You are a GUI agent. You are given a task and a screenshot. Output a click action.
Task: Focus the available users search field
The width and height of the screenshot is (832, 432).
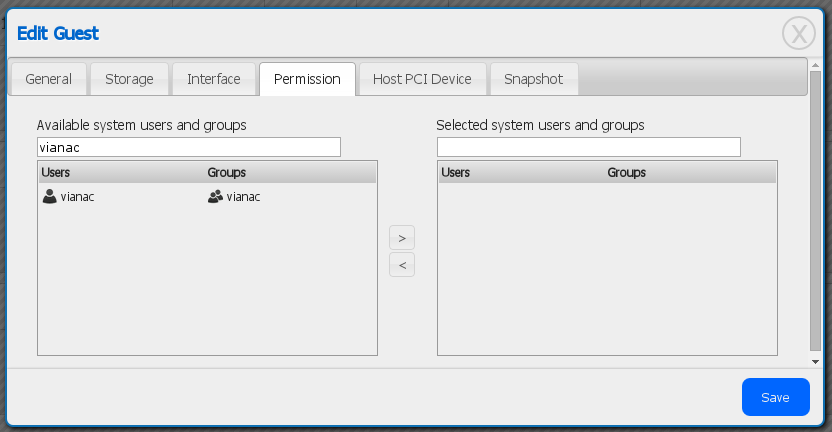pos(189,147)
